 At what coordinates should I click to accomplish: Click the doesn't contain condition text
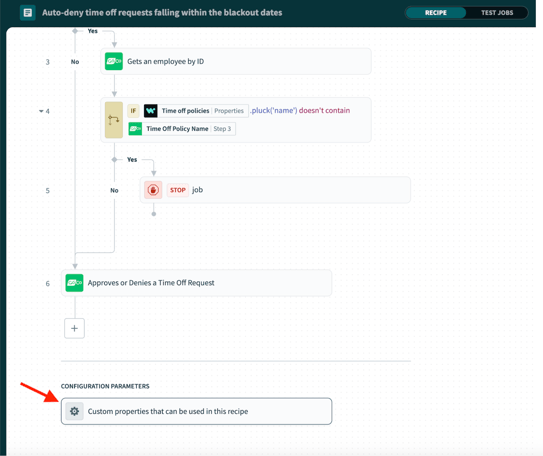(x=324, y=110)
